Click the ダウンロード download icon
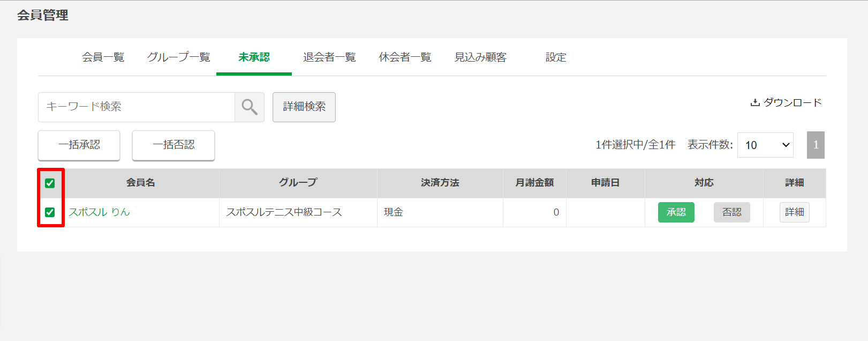 pos(755,102)
